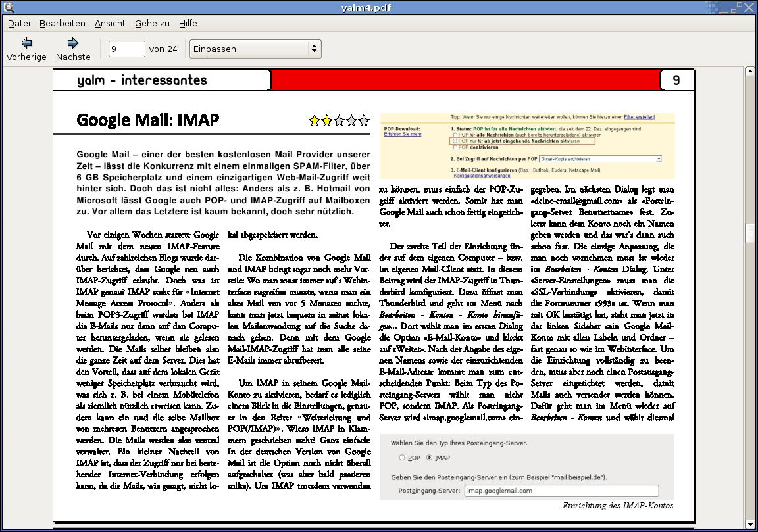Choose 'POP nur für ab jetzt eingehende Nachrichten' option
The height and width of the screenshot is (532, 758).
tap(455, 141)
